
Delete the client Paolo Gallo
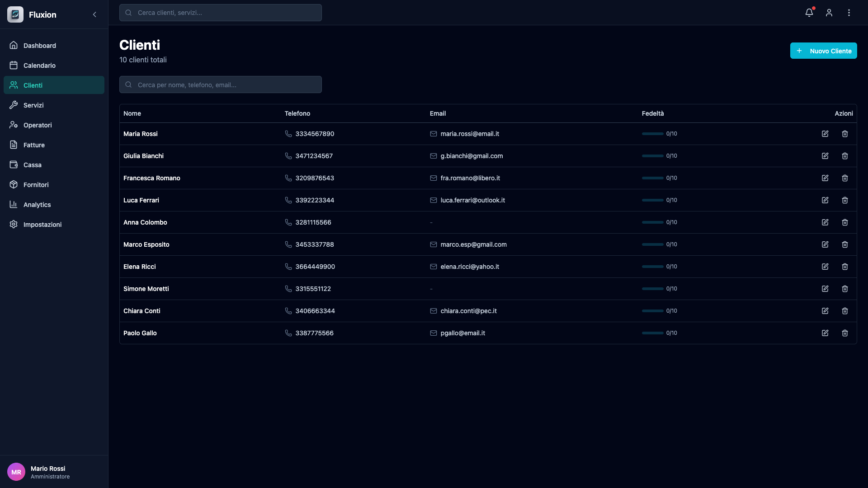pyautogui.click(x=845, y=333)
